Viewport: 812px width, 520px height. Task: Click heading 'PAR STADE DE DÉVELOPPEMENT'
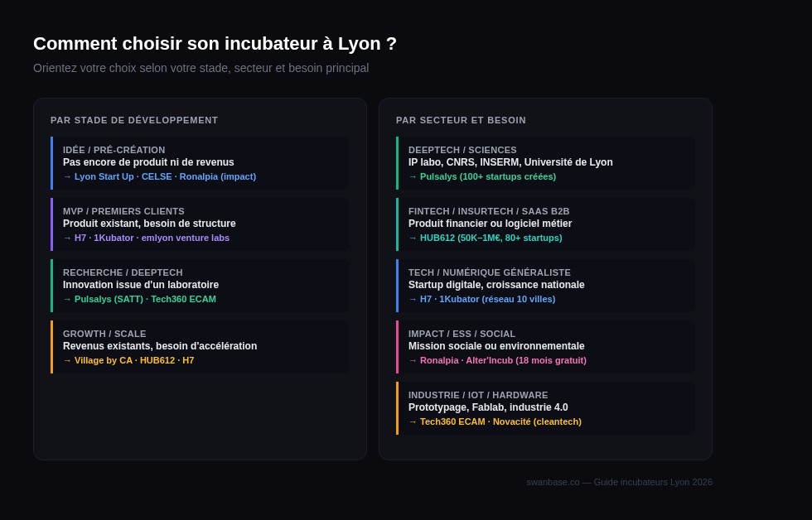pos(134,120)
